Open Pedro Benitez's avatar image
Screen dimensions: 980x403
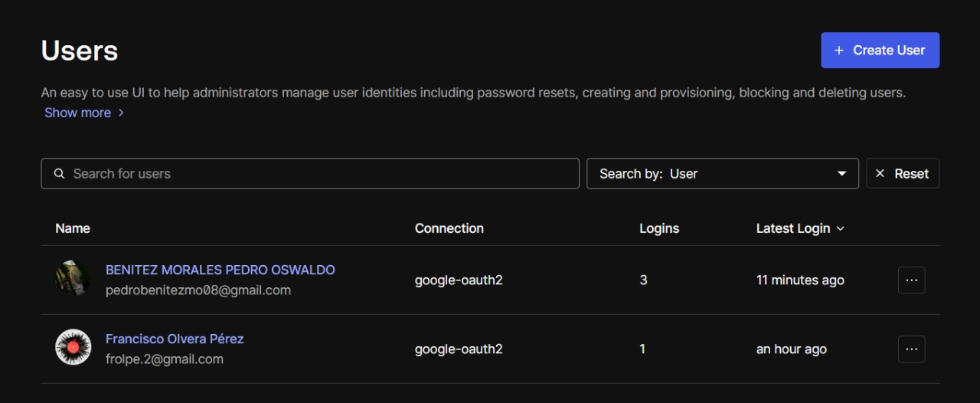73,278
